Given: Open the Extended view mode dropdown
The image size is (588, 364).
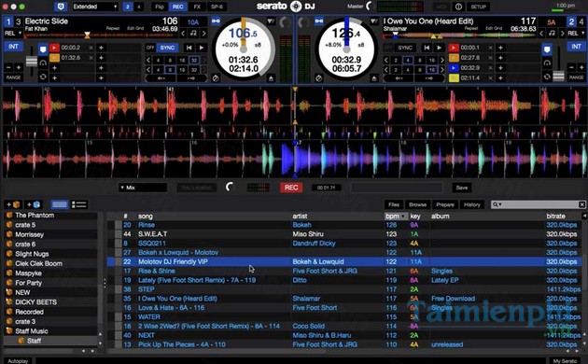Looking at the screenshot, I should pyautogui.click(x=95, y=7).
